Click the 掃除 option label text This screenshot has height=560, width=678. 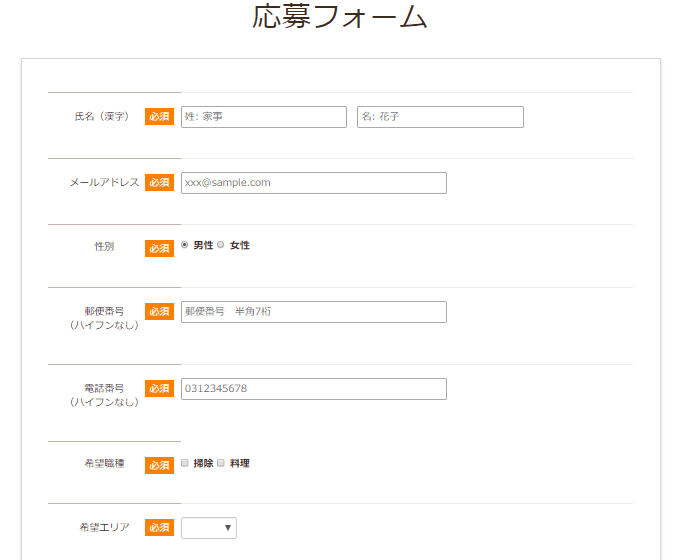[203, 463]
